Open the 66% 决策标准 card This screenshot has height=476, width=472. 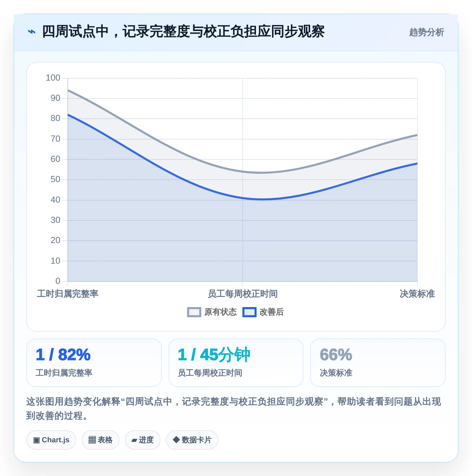(378, 363)
